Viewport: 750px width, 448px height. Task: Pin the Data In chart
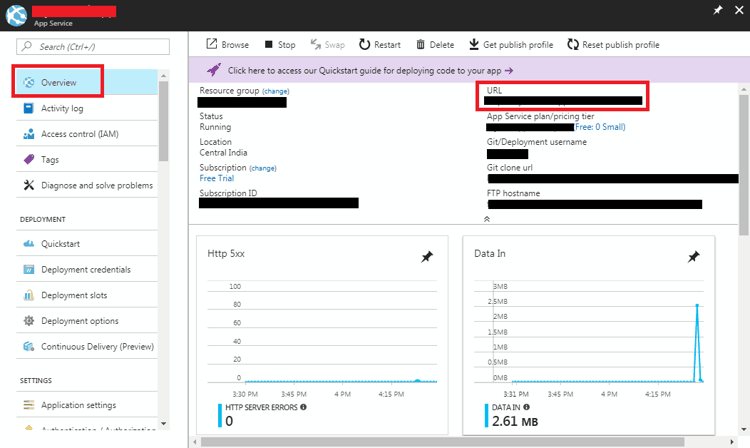tap(693, 257)
